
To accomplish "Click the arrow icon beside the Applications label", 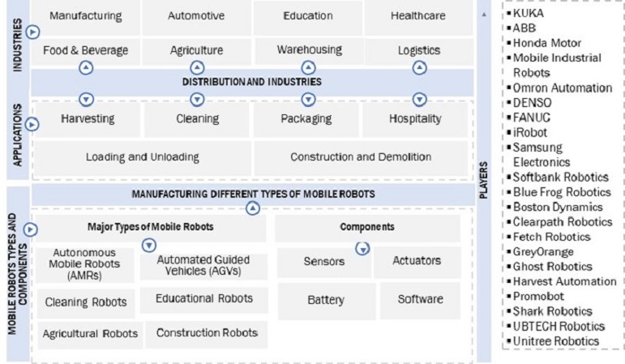I will coord(32,125).
